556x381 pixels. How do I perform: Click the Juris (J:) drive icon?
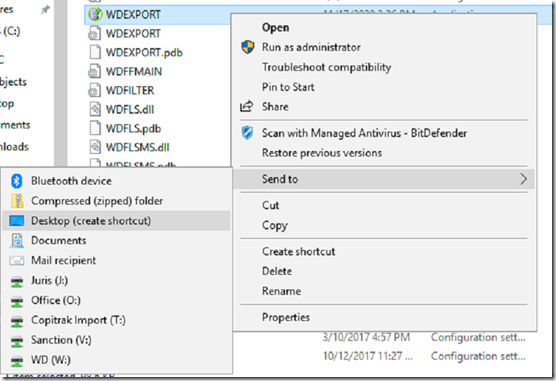[17, 282]
